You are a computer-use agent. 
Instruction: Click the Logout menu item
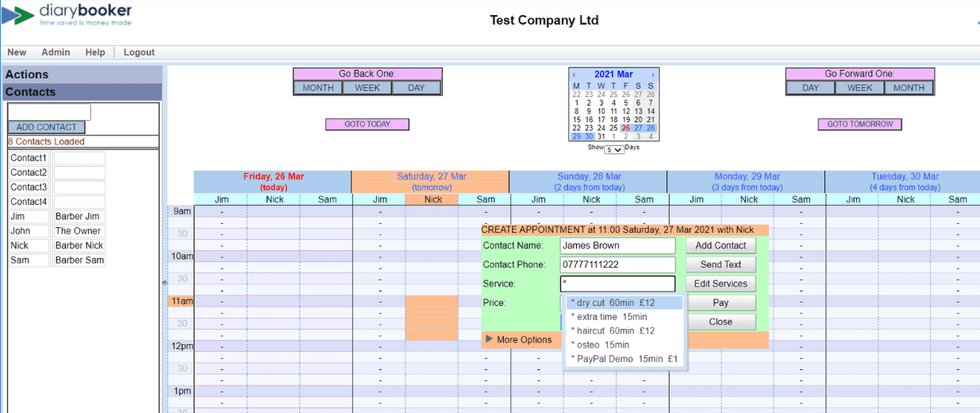[139, 52]
